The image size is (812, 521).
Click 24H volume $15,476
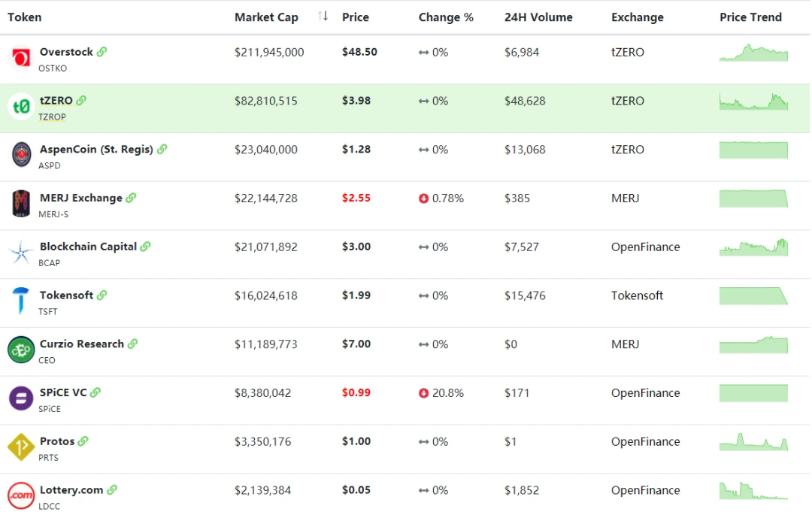(x=525, y=295)
